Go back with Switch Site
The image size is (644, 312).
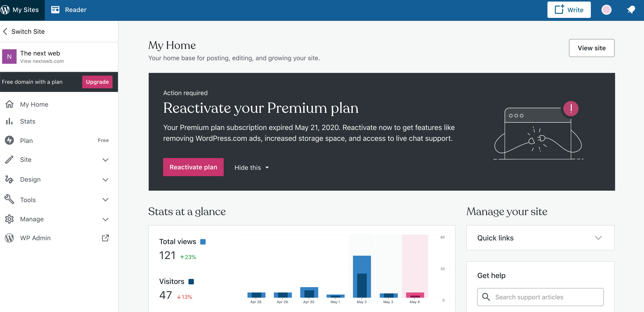tap(24, 31)
